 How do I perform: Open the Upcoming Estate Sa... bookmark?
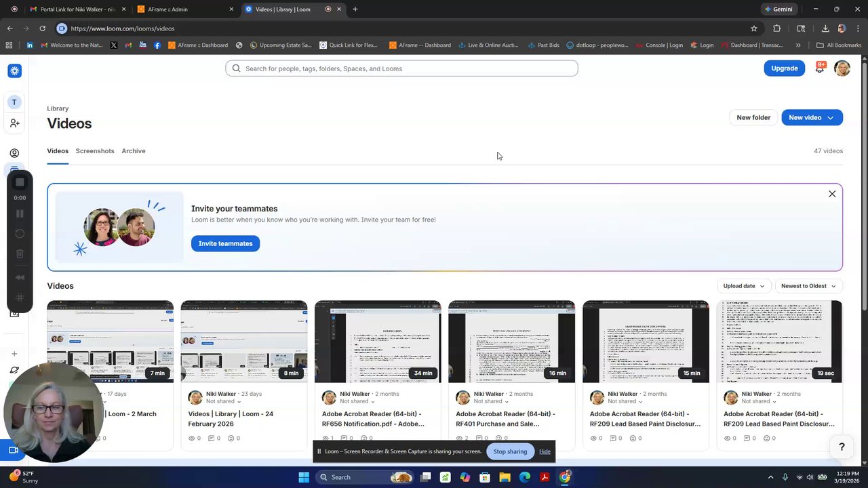pyautogui.click(x=281, y=45)
